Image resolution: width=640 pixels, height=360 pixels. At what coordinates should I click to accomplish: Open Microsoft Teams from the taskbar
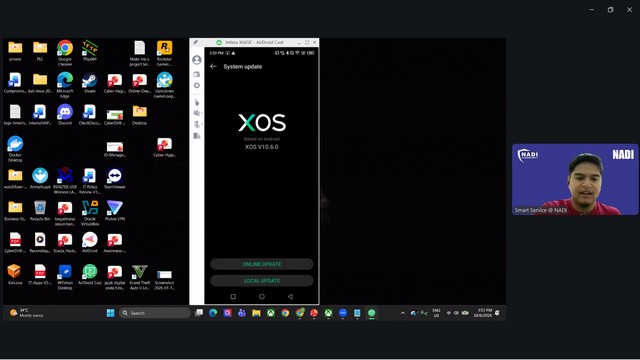tap(242, 313)
